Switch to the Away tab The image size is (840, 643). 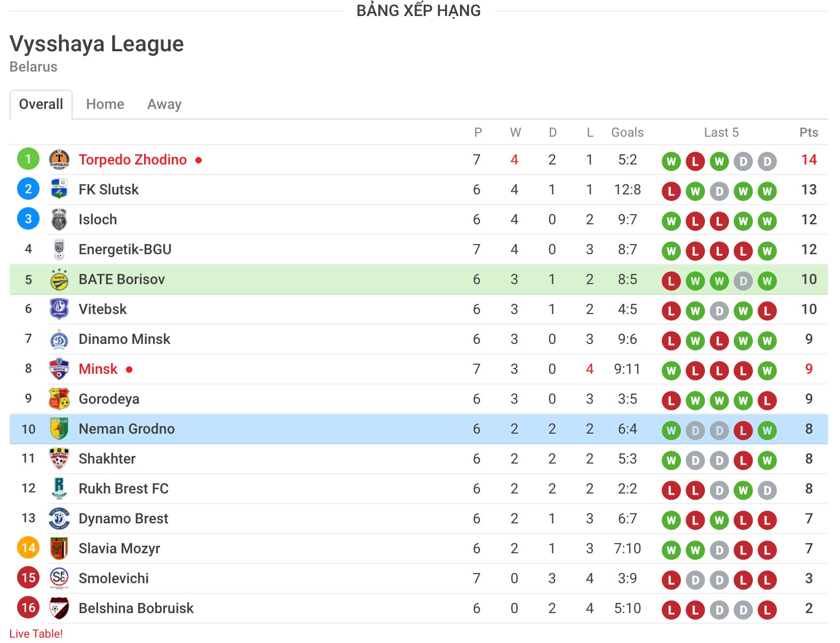tap(164, 104)
